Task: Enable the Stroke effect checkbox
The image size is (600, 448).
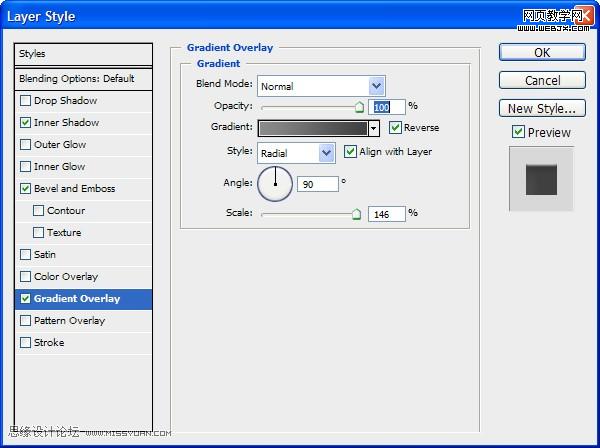Action: coord(26,343)
